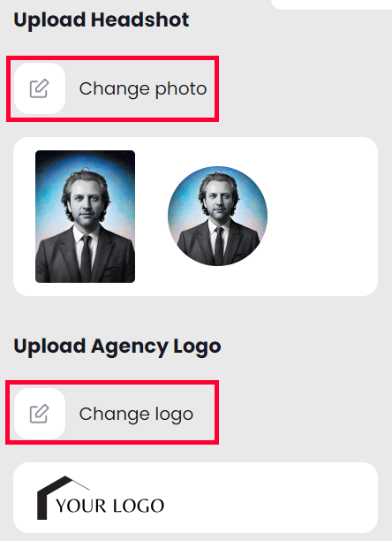Select the man's face in rectangular portrait

87,200
